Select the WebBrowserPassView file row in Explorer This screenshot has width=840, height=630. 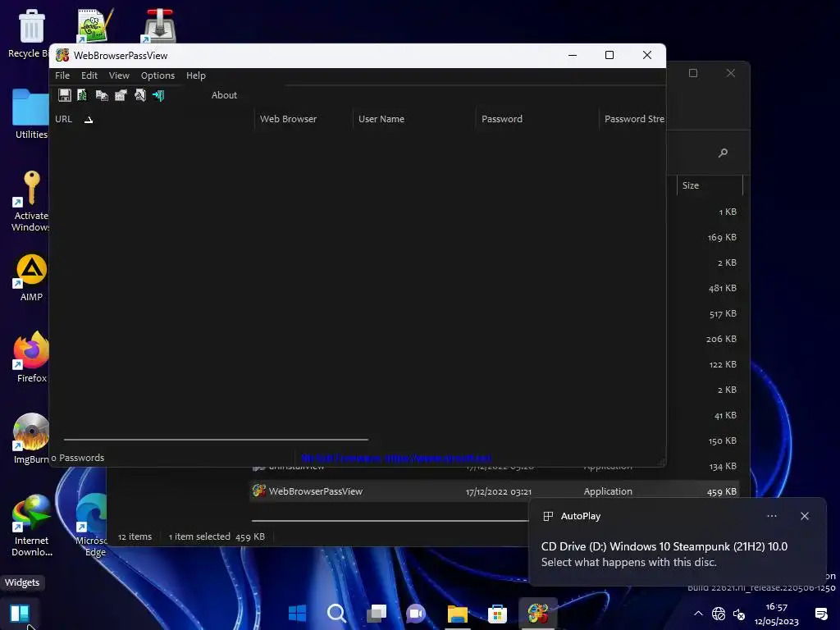point(495,491)
